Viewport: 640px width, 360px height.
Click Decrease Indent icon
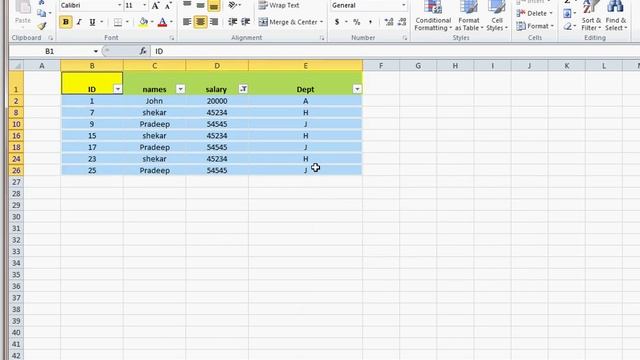(232, 22)
